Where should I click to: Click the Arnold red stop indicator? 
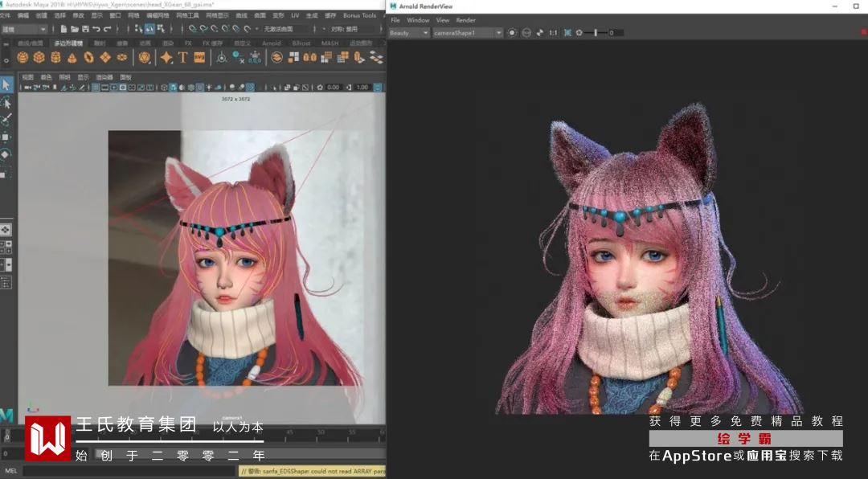[863, 33]
